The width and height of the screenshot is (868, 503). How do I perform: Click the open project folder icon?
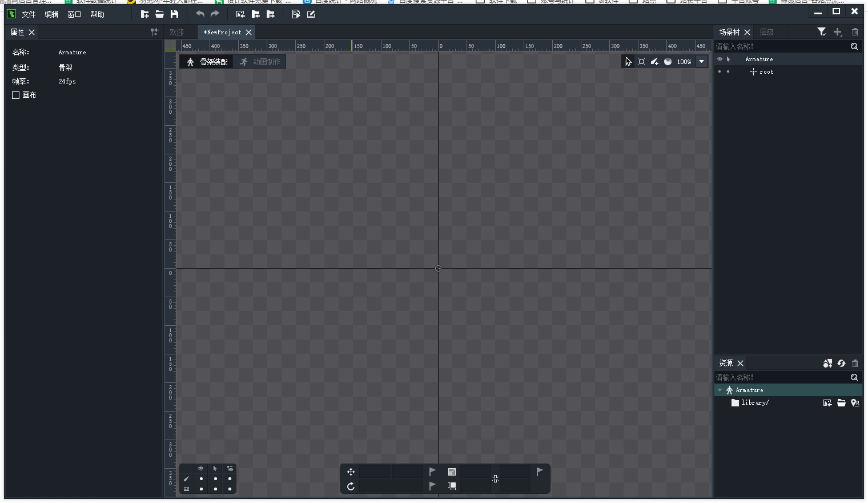pyautogui.click(x=160, y=14)
